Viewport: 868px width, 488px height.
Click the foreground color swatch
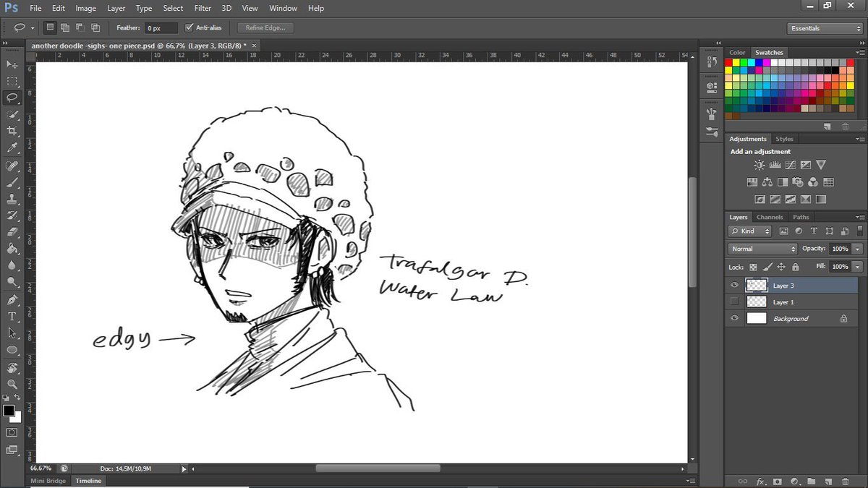tap(9, 411)
